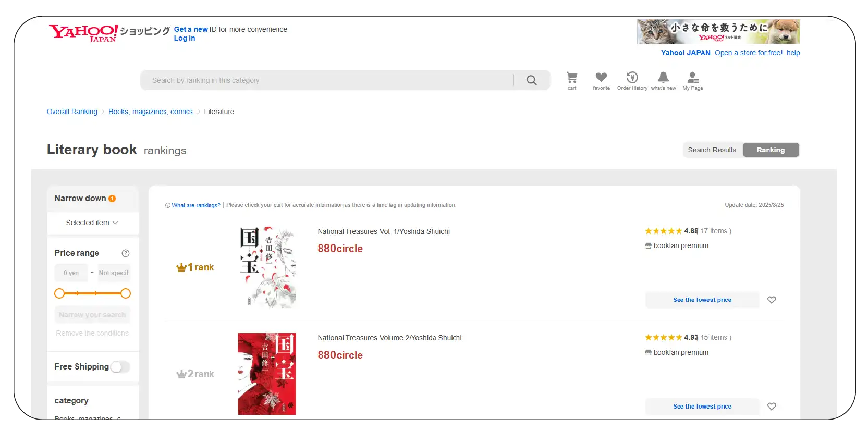Open Order History icon

pyautogui.click(x=632, y=80)
